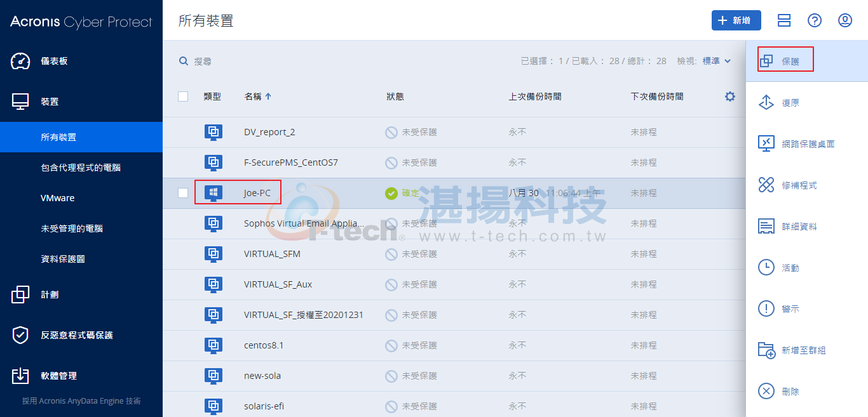Toggle the select-all checkbox in table header

(183, 96)
